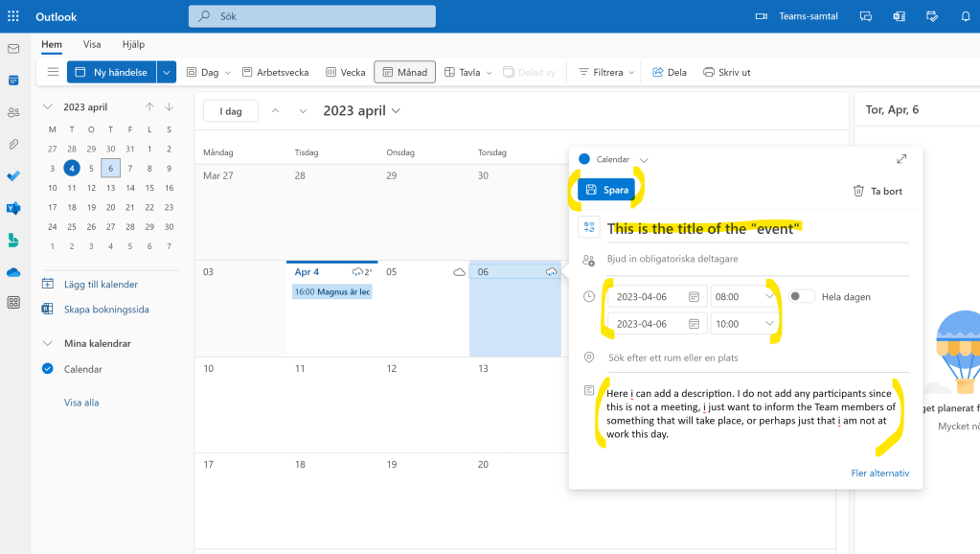
Task: Click the Calendar blue color circle
Action: point(584,159)
